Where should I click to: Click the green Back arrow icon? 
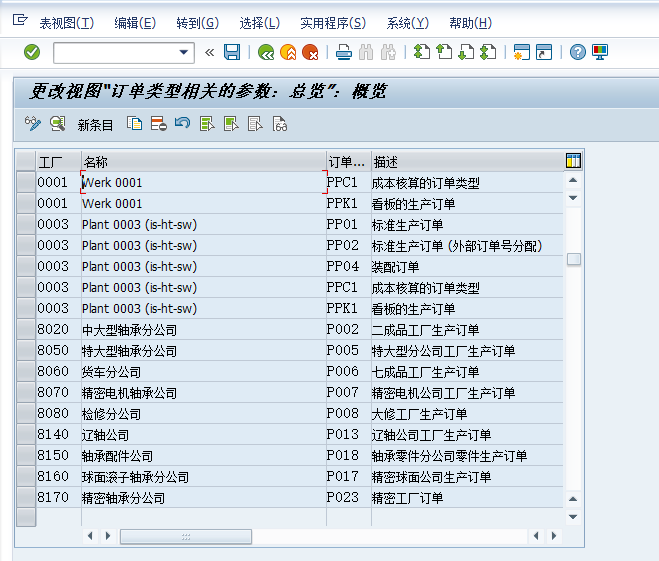pos(266,52)
